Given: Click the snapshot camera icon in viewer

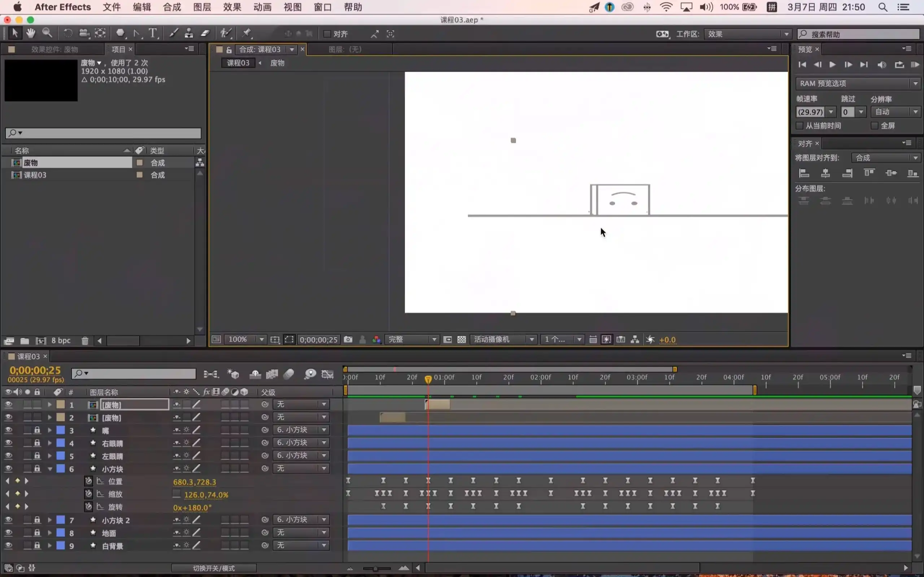Looking at the screenshot, I should tap(348, 339).
